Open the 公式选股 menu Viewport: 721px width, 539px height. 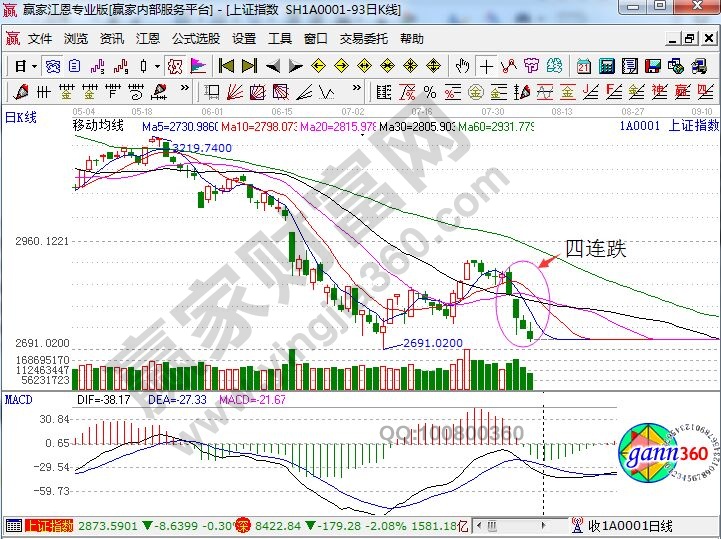(196, 39)
